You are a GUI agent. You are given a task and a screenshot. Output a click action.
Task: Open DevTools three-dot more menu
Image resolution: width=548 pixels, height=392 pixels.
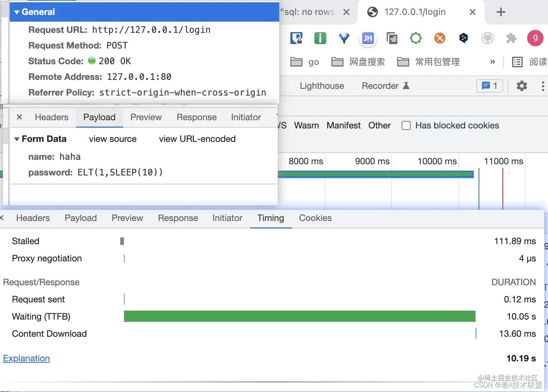click(543, 86)
